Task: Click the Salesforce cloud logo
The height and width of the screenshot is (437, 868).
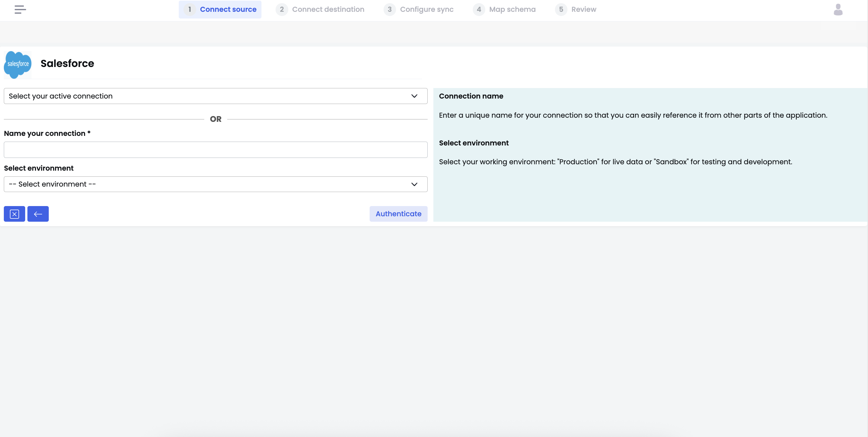Action: [x=18, y=65]
